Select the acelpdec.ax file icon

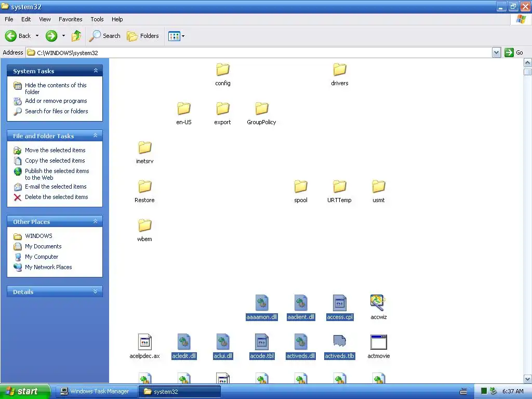(145, 342)
